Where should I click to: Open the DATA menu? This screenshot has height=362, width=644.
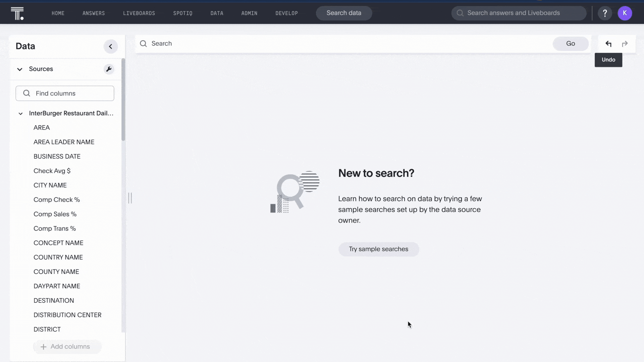tap(217, 13)
